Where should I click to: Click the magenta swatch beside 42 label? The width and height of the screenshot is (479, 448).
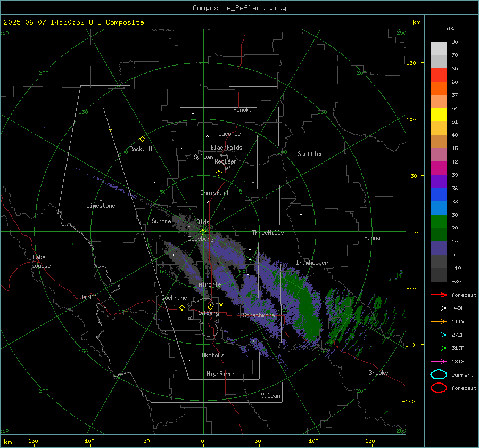coord(439,168)
